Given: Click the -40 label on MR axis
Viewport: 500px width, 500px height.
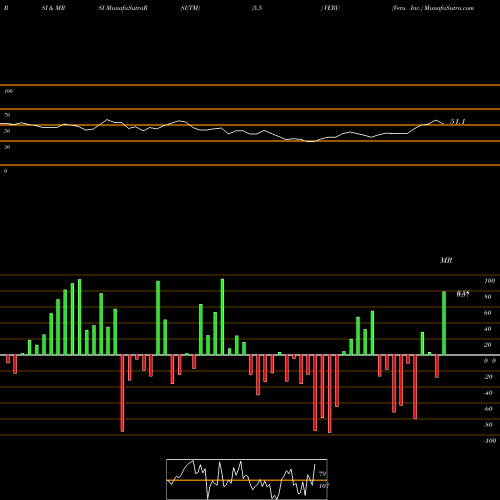Looking at the screenshot, I should pos(488,393).
